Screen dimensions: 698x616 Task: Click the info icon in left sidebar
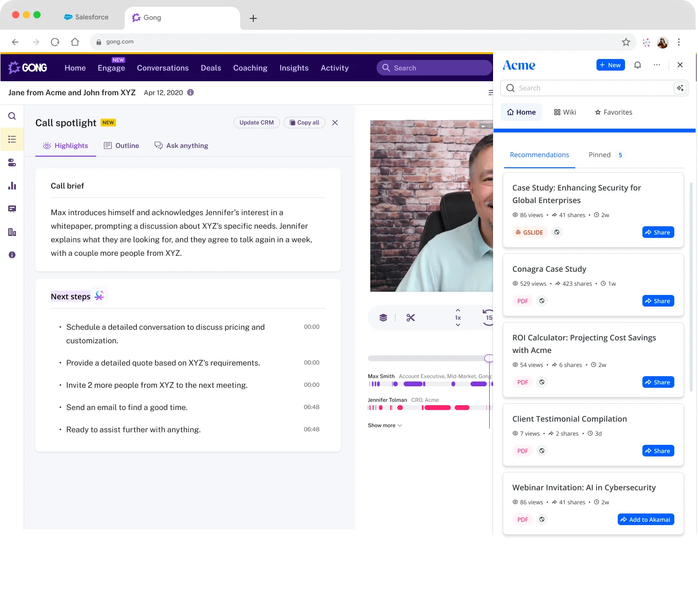[x=12, y=255]
